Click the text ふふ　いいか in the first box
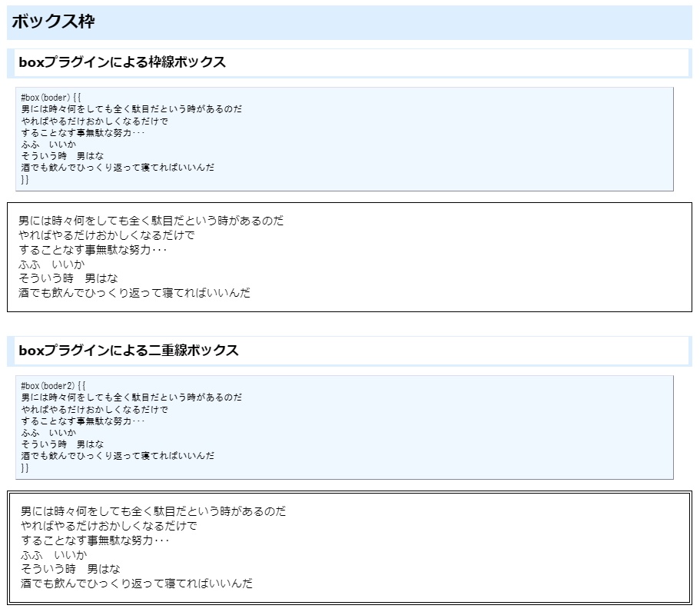This screenshot has height=612, width=700. pos(54,264)
